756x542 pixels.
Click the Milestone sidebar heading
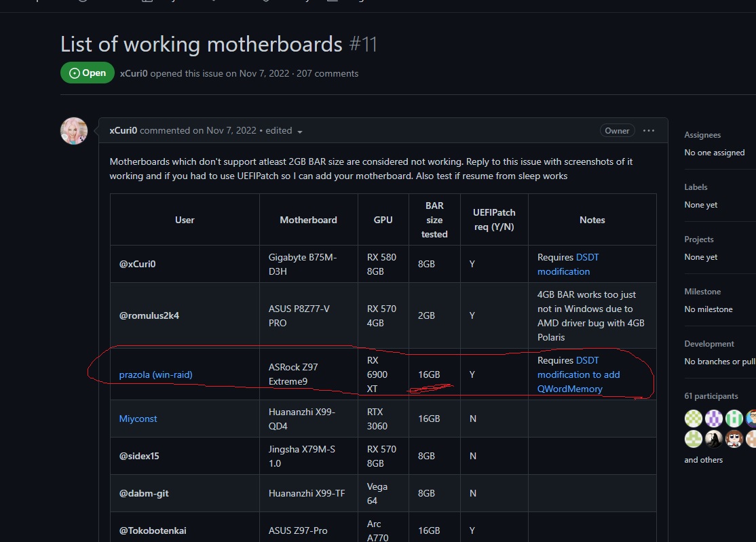tap(702, 292)
